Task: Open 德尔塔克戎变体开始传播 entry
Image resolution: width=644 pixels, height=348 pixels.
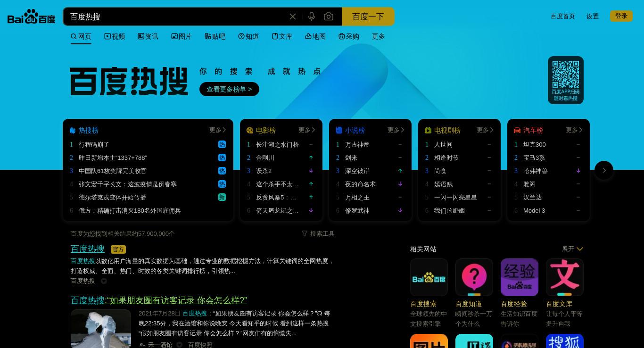Action: [112, 197]
